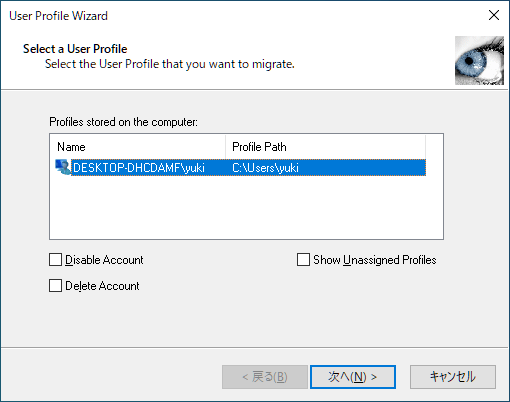
Task: Click the キャンセル cancel button
Action: click(x=453, y=377)
